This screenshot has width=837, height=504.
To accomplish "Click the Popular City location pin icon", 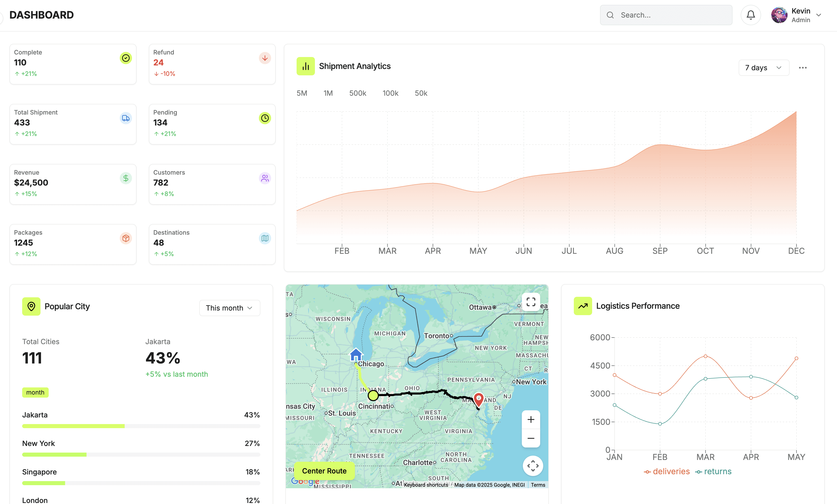I will [x=31, y=306].
